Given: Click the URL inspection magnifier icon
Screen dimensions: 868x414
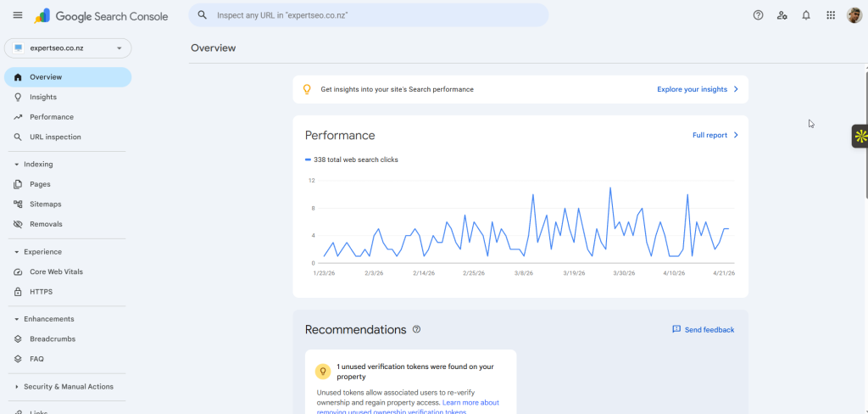Looking at the screenshot, I should click(x=18, y=137).
